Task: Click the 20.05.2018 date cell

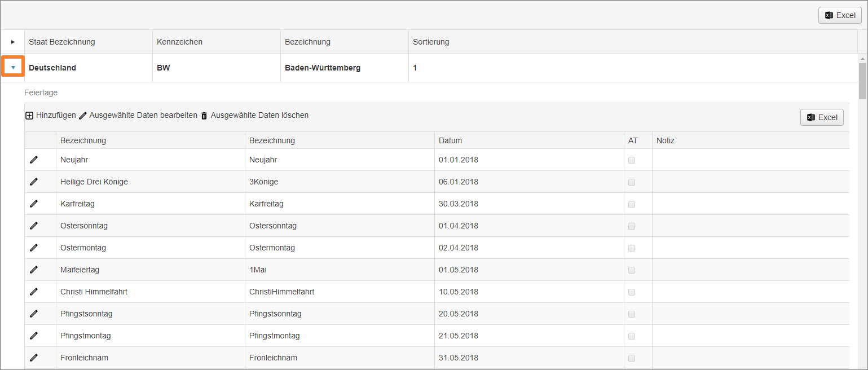Action: click(x=529, y=314)
